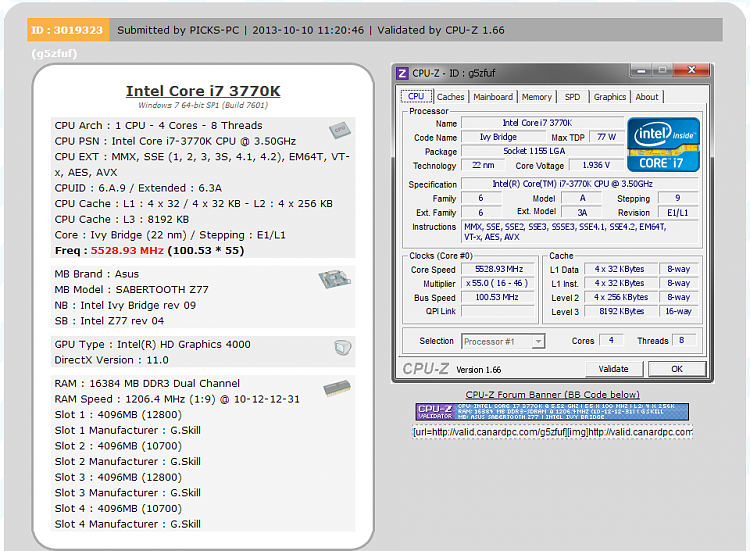Switch to the Caches tab
Image resolution: width=750 pixels, height=551 pixels.
(x=451, y=97)
